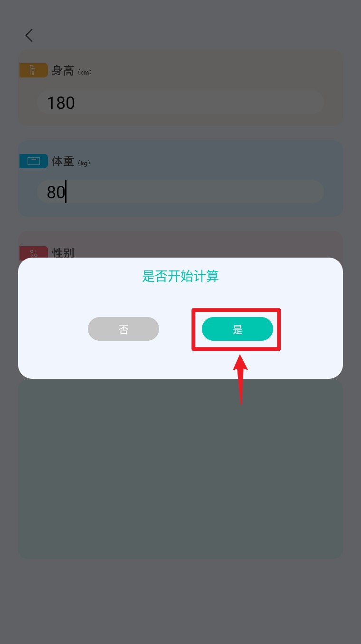The width and height of the screenshot is (361, 644).
Task: Tap the 性别 label text
Action: point(63,252)
